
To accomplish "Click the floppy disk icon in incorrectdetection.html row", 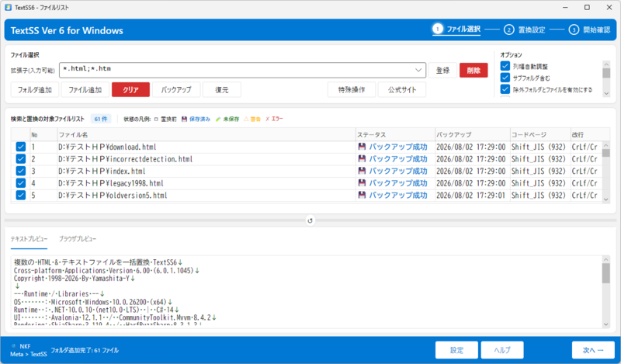I will click(362, 158).
